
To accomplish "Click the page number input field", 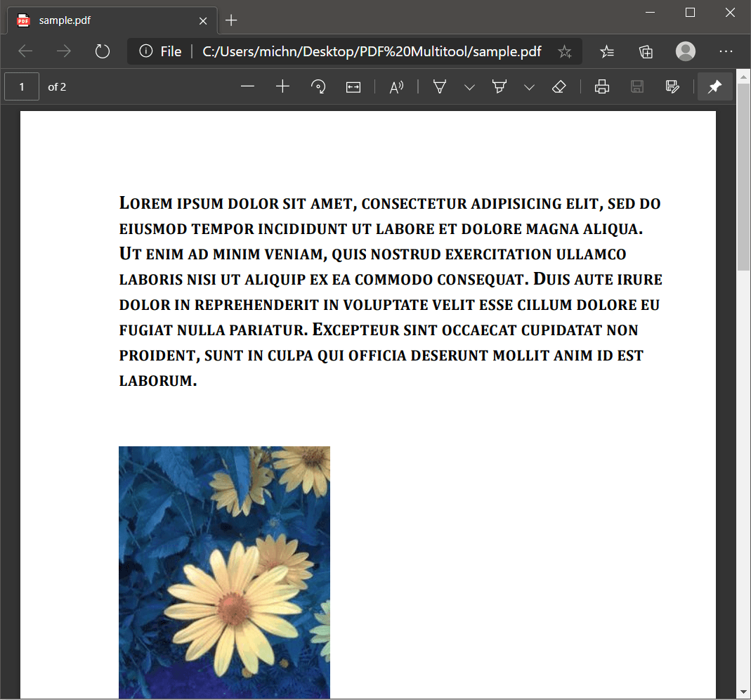I will tap(22, 86).
